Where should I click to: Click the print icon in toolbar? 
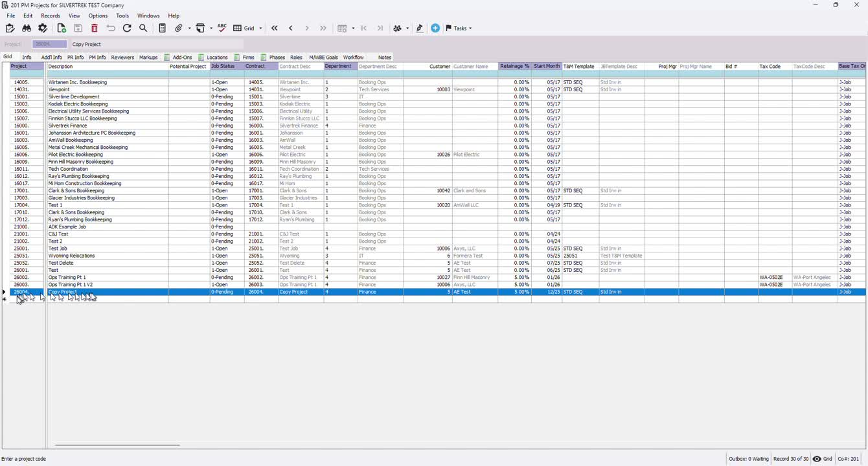click(x=201, y=28)
